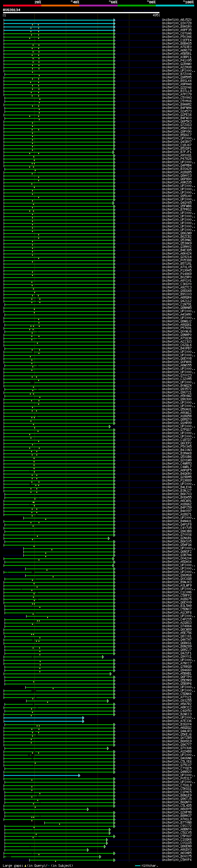The image size is (197, 868).
Task: Select the UniRef100_Q7PQG7 hit name
Action: click(177, 430)
